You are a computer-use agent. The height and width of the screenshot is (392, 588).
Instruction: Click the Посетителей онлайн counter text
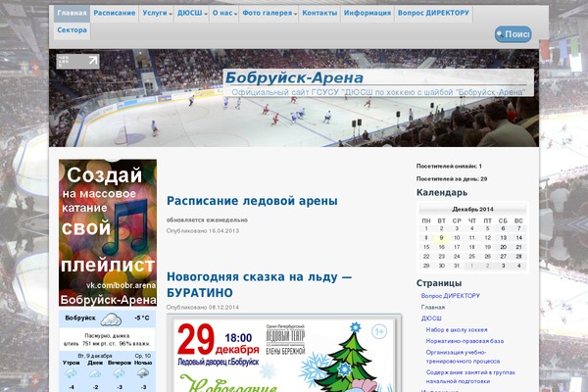pos(449,166)
